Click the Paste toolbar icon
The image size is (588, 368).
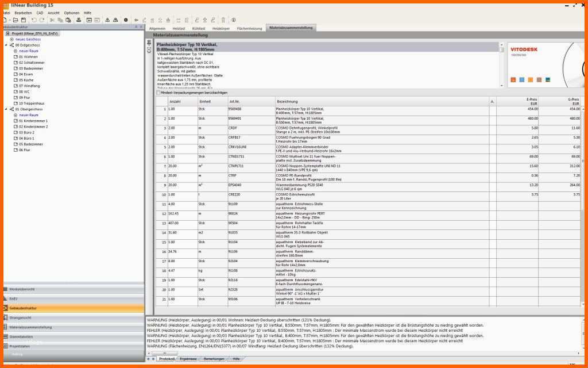[68, 20]
